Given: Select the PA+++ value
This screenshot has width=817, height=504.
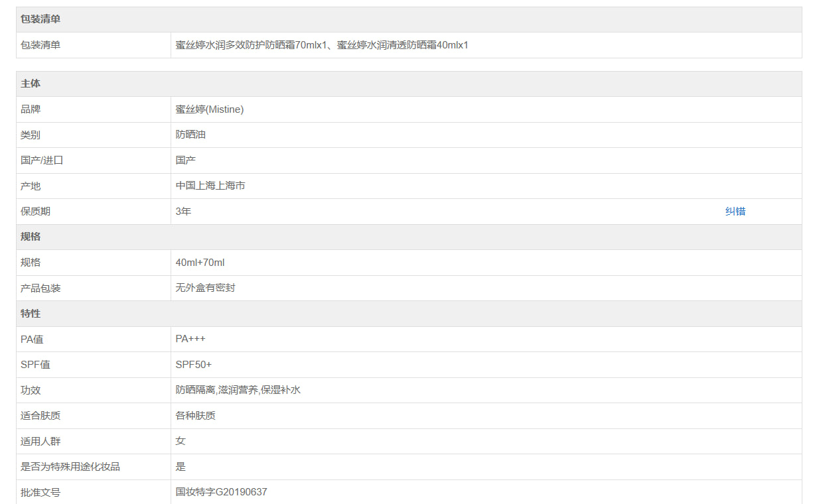Looking at the screenshot, I should coord(190,339).
